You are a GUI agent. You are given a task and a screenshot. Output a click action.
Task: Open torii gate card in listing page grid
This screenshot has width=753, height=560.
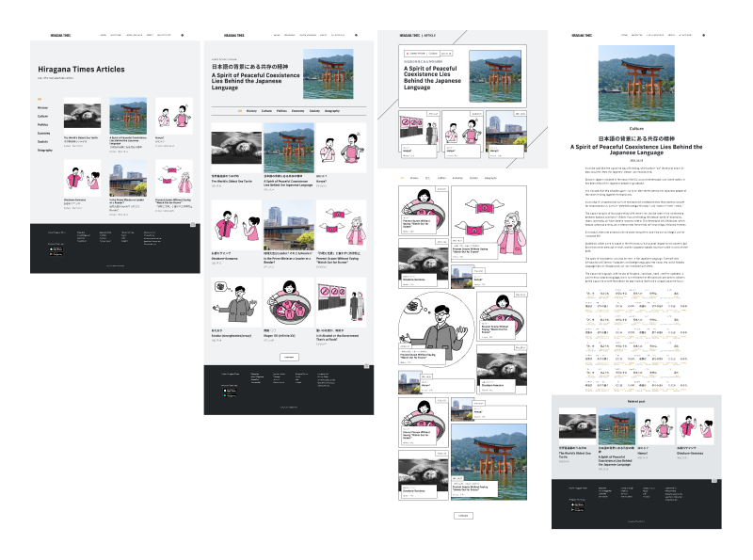pos(289,148)
